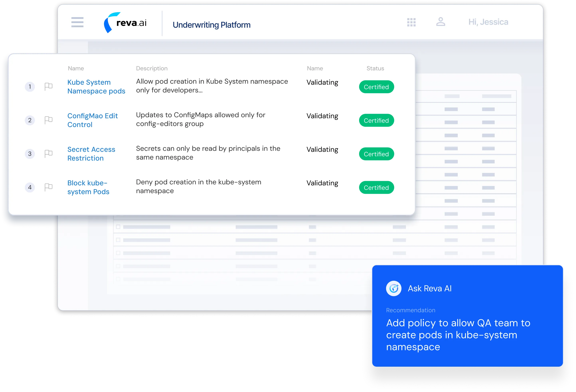Open the user profile icon
576x392 pixels.
point(440,22)
